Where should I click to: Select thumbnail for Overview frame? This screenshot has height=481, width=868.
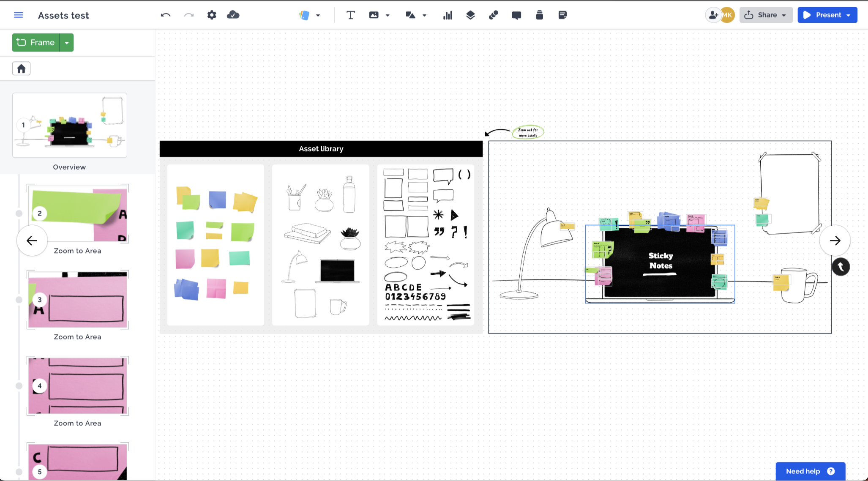click(69, 125)
